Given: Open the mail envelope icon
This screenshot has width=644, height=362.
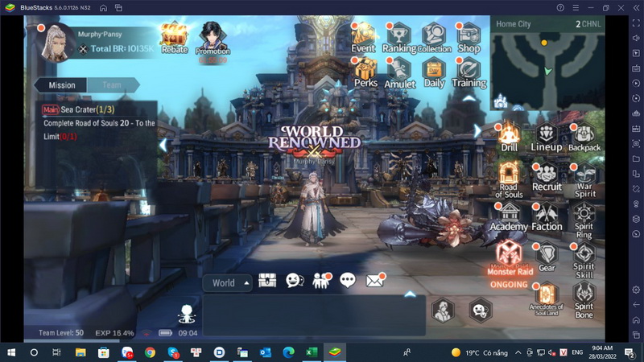Looking at the screenshot, I should click(x=374, y=281).
